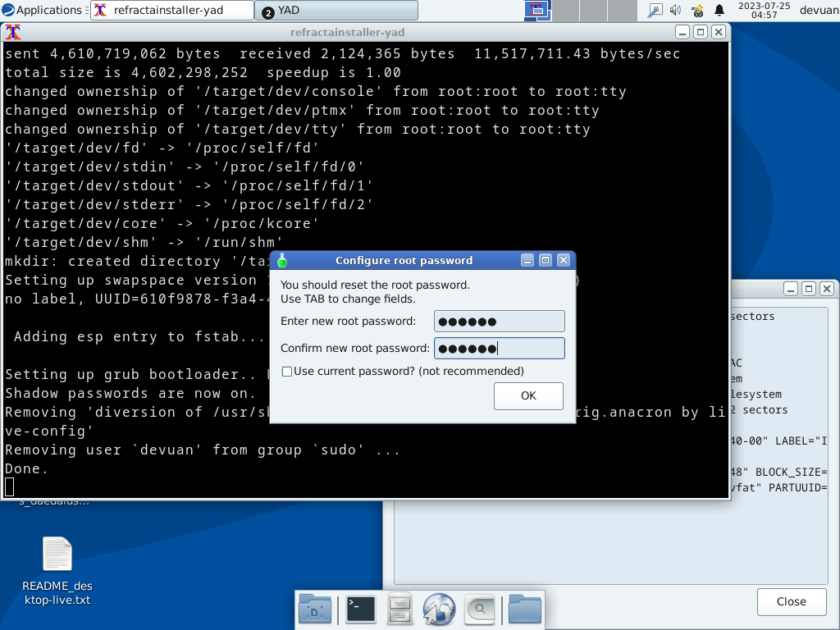Open the directory folder at dock's right end
Screen dimensions: 840x630
tap(525, 609)
